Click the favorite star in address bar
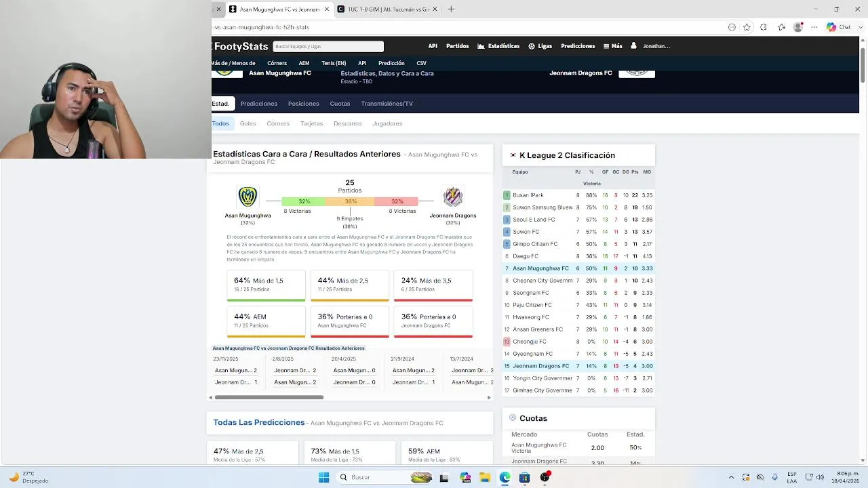This screenshot has width=868, height=488. click(x=747, y=27)
